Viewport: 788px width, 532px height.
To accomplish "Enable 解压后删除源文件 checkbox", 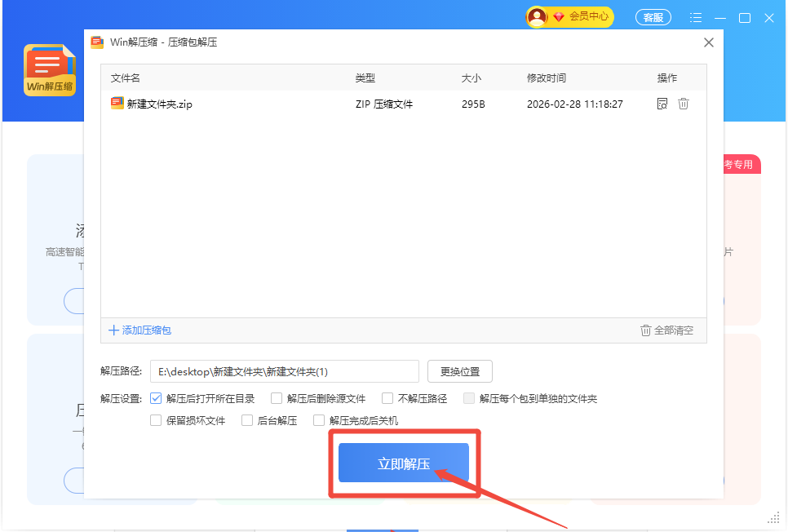I will tap(277, 399).
